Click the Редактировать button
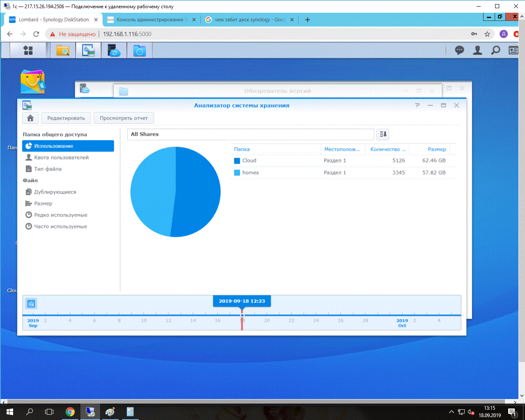 point(66,118)
